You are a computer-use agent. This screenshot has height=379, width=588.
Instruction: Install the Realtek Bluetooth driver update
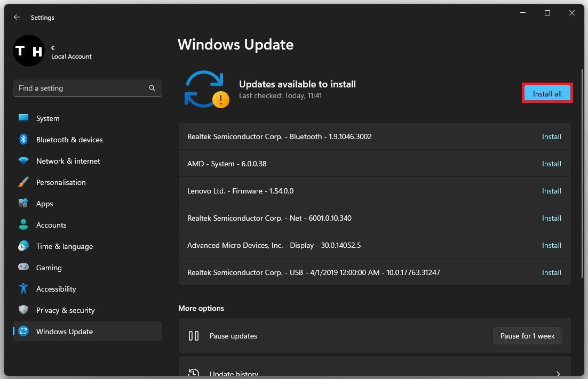click(x=551, y=137)
